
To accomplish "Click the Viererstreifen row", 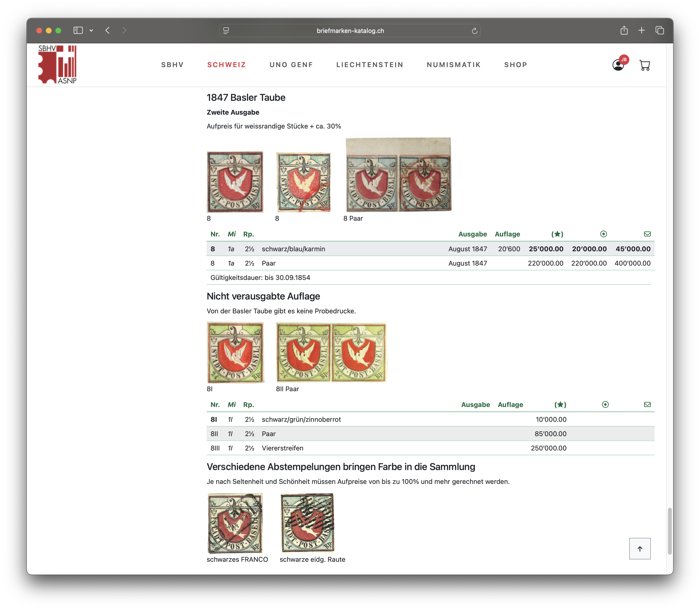I will [x=430, y=448].
